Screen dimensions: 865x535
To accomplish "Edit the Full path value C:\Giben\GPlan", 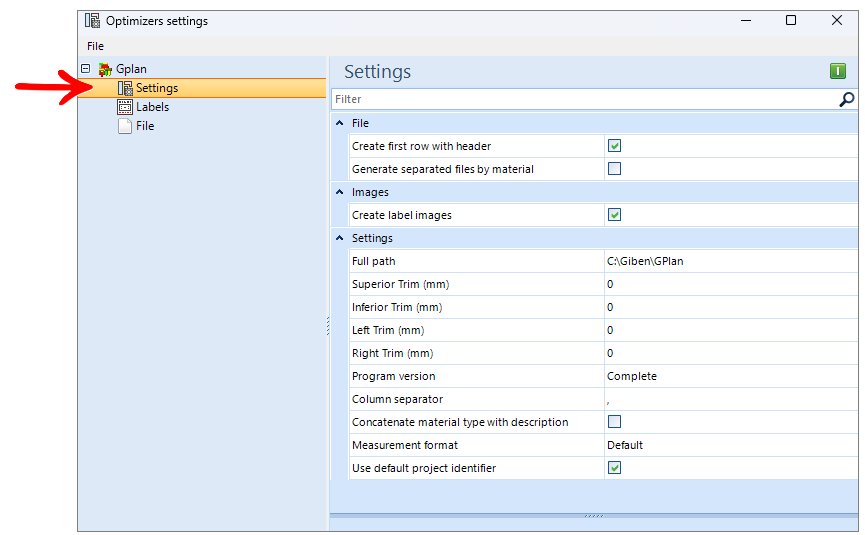I will (x=730, y=261).
